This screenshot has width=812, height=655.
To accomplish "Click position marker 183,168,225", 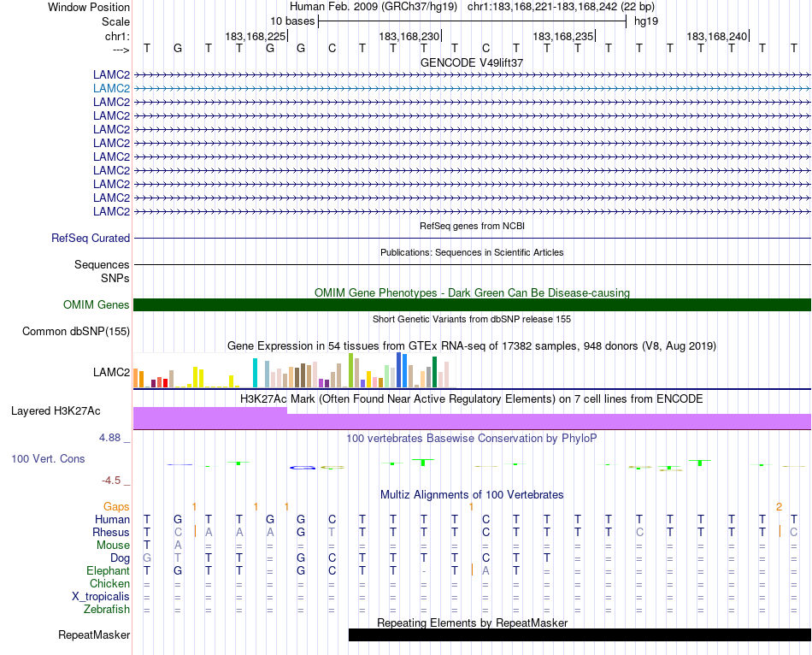I will 256,36.
